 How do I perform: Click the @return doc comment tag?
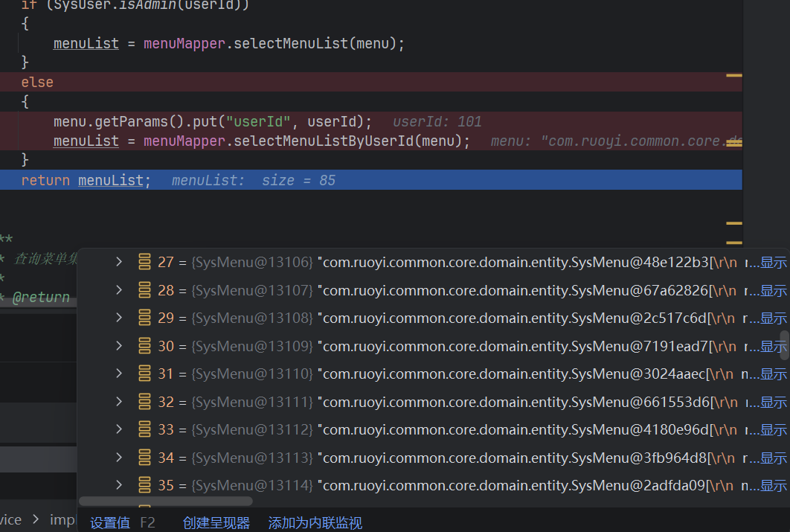click(41, 297)
